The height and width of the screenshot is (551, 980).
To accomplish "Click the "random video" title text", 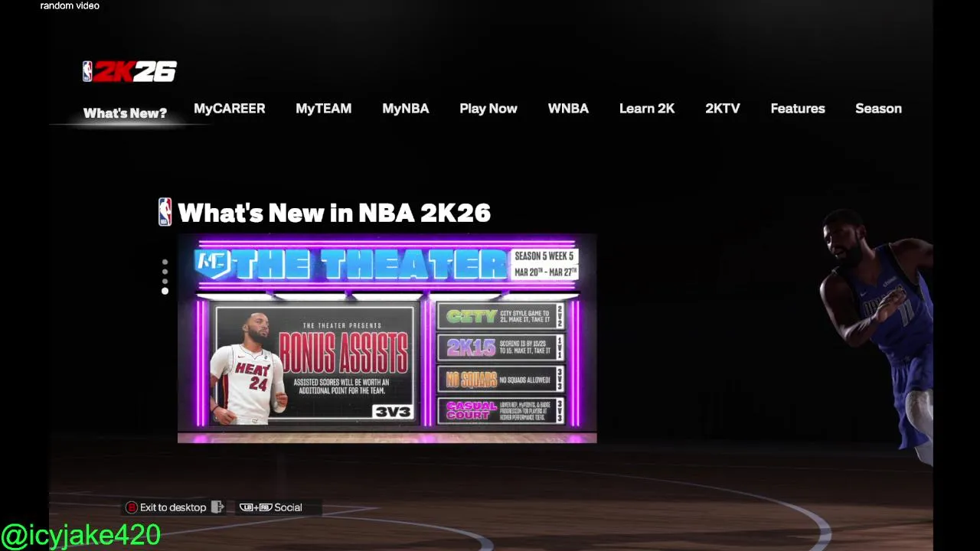I will point(70,6).
